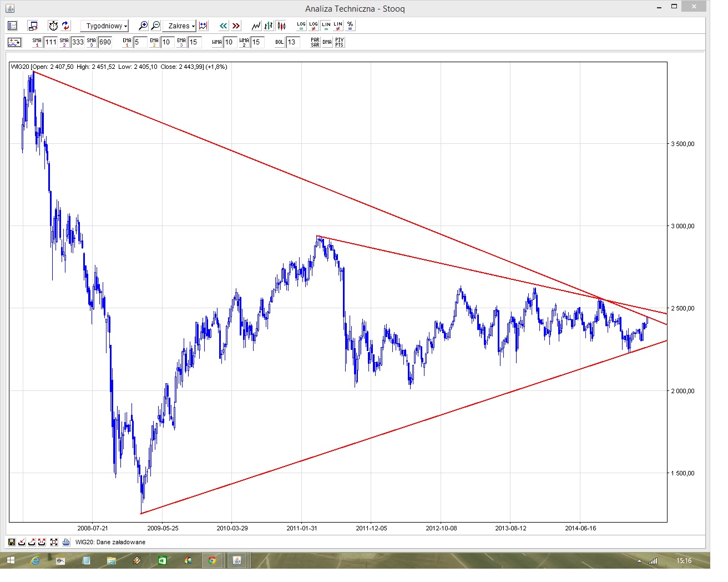This screenshot has width=728, height=582.
Task: Click the WMA 1 period field showing 10
Action: 230,42
